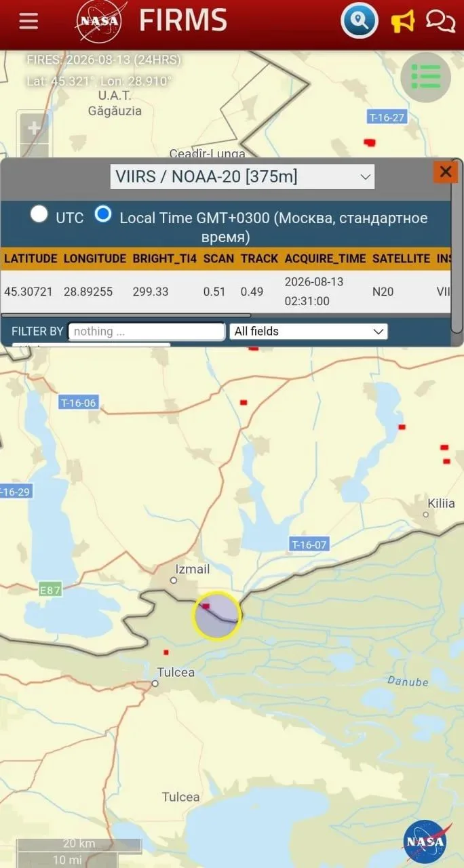Click the fire marker southwest of Izmail
The image size is (464, 868).
click(166, 652)
